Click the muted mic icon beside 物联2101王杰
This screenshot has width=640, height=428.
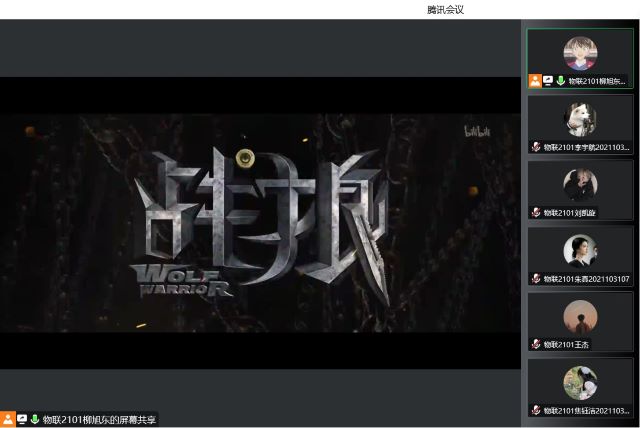pos(536,344)
